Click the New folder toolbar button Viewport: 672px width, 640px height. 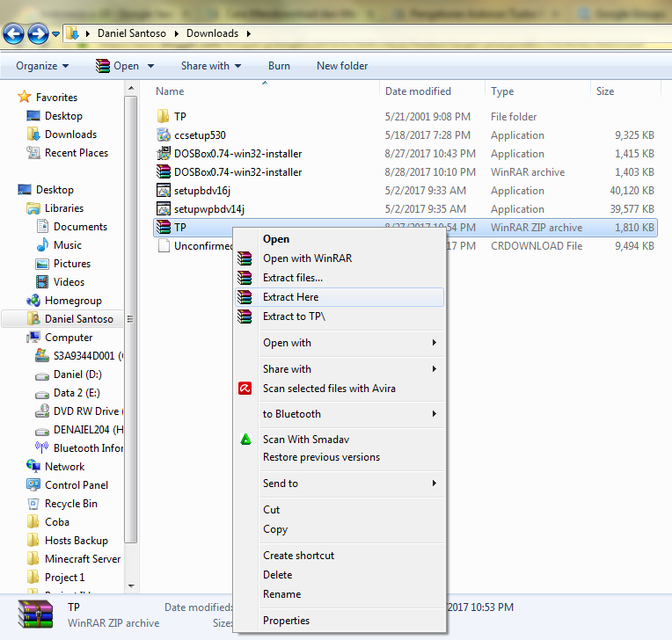click(x=342, y=66)
